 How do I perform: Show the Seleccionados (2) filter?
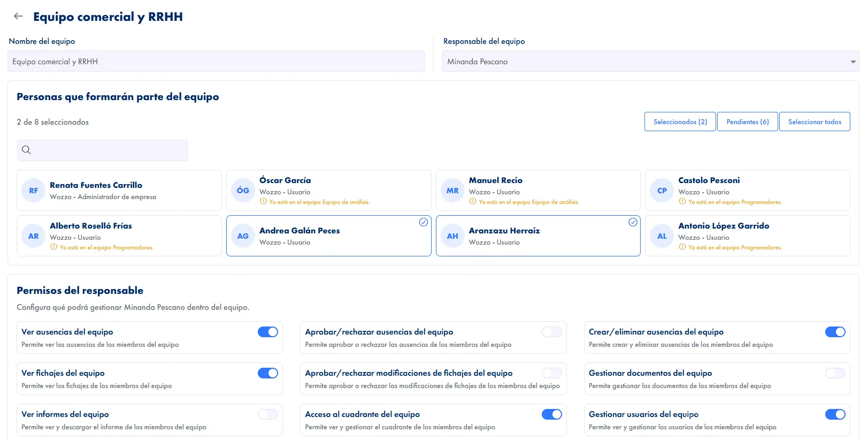680,122
